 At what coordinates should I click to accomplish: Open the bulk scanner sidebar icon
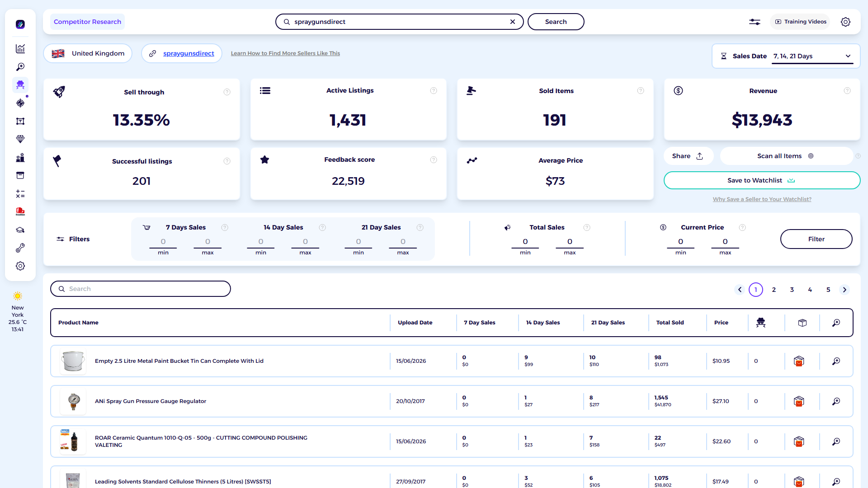click(20, 158)
